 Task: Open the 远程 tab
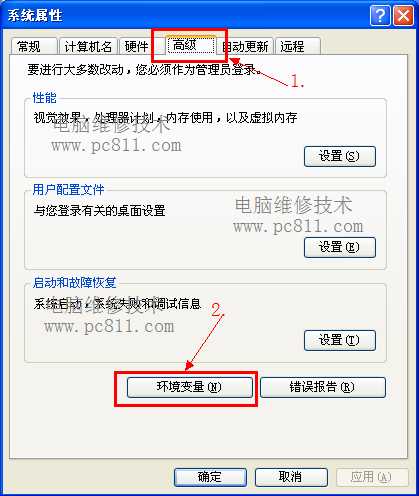298,46
